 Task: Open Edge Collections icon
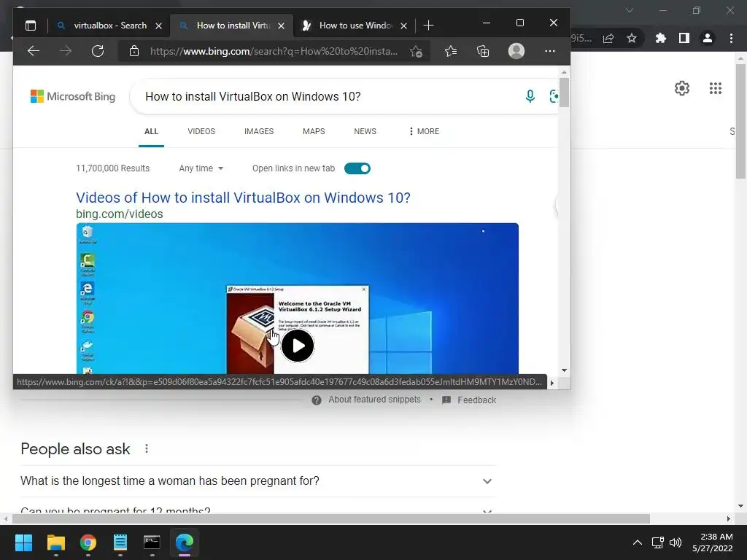click(483, 51)
